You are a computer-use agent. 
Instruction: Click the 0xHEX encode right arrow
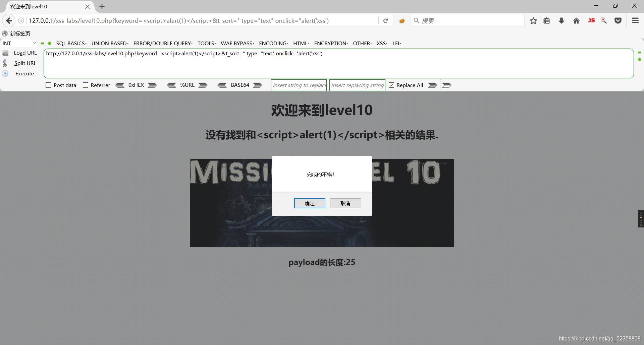click(152, 85)
